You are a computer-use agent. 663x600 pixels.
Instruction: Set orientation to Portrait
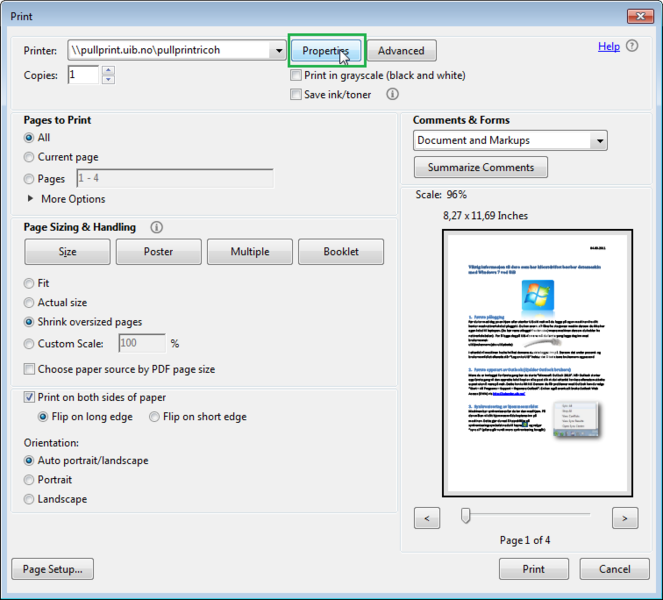(29, 480)
